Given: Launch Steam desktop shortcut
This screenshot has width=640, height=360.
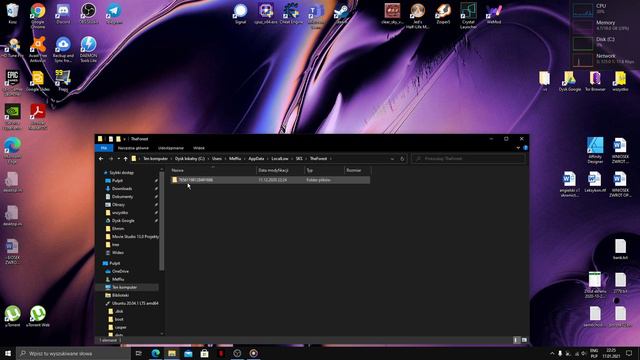Looking at the screenshot, I should coord(341,14).
